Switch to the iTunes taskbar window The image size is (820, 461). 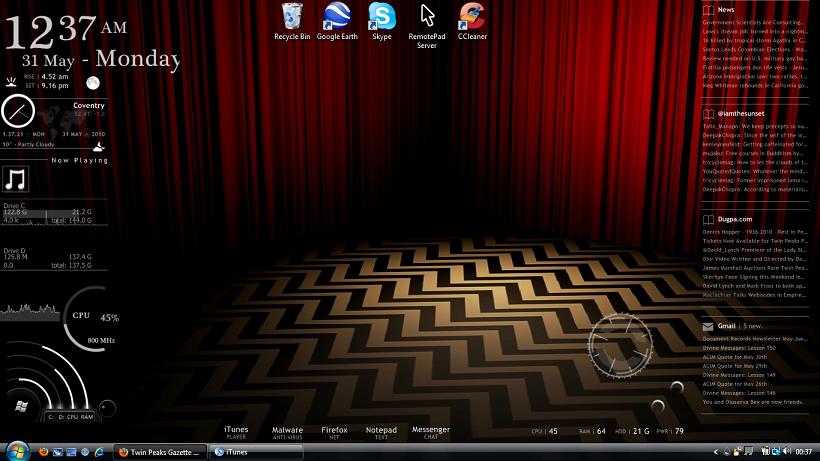point(256,452)
